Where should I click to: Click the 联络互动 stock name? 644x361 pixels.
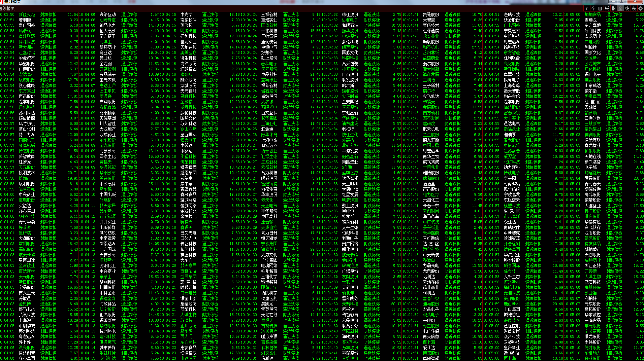pos(107,14)
